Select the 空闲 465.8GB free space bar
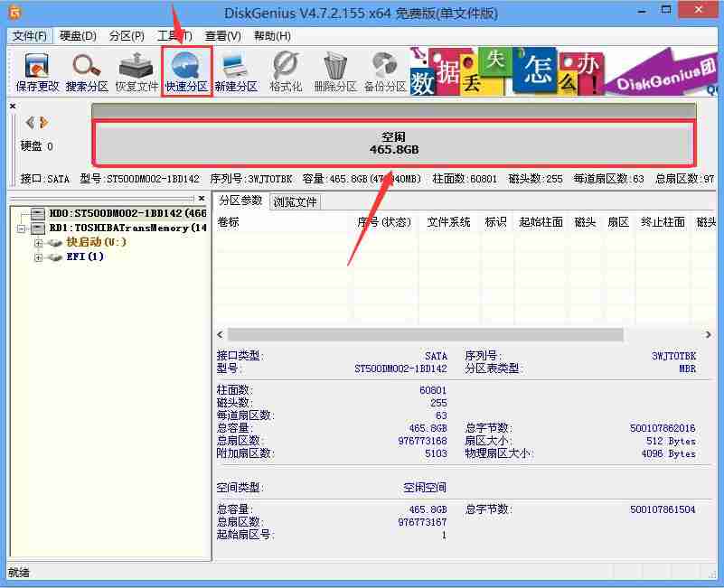 394,143
